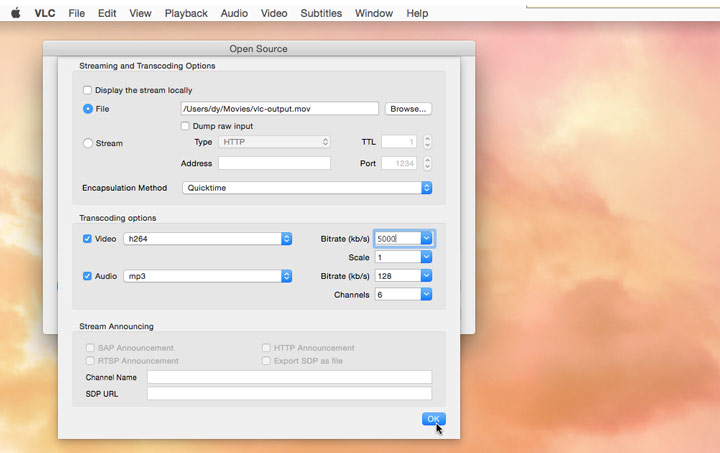Toggle the HTTP Announcement checkbox
This screenshot has height=453, width=720.
coord(266,348)
